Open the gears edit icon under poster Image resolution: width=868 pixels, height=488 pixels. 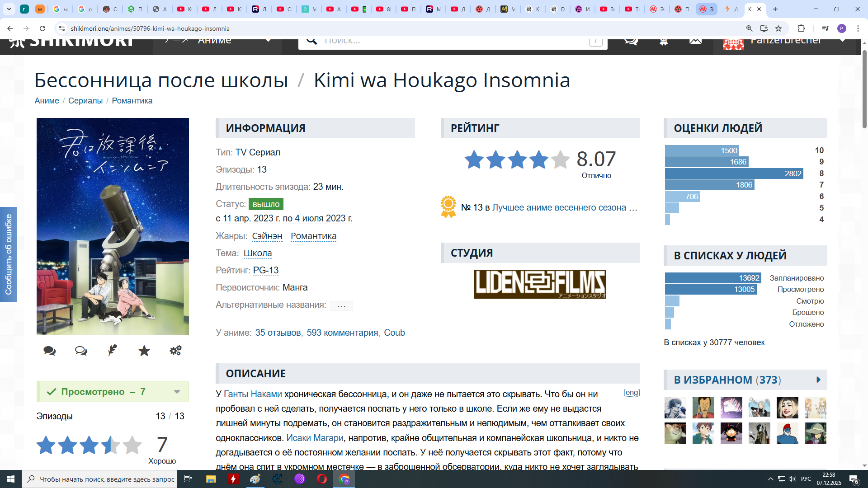(x=175, y=351)
